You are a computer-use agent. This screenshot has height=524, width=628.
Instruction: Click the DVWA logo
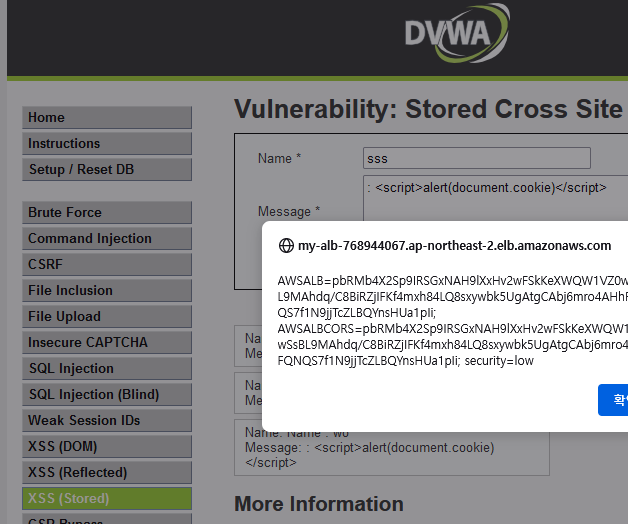tap(457, 34)
